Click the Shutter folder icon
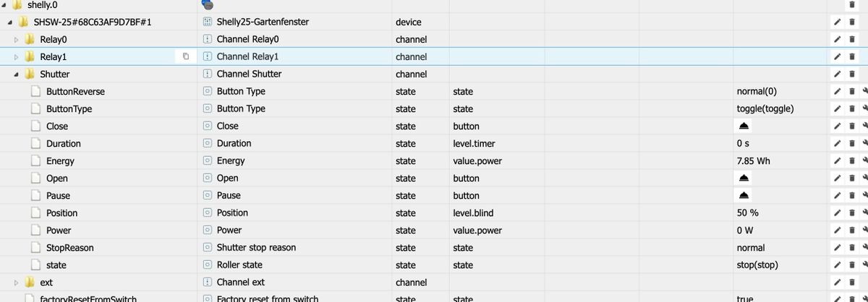868x302 pixels. tap(30, 74)
